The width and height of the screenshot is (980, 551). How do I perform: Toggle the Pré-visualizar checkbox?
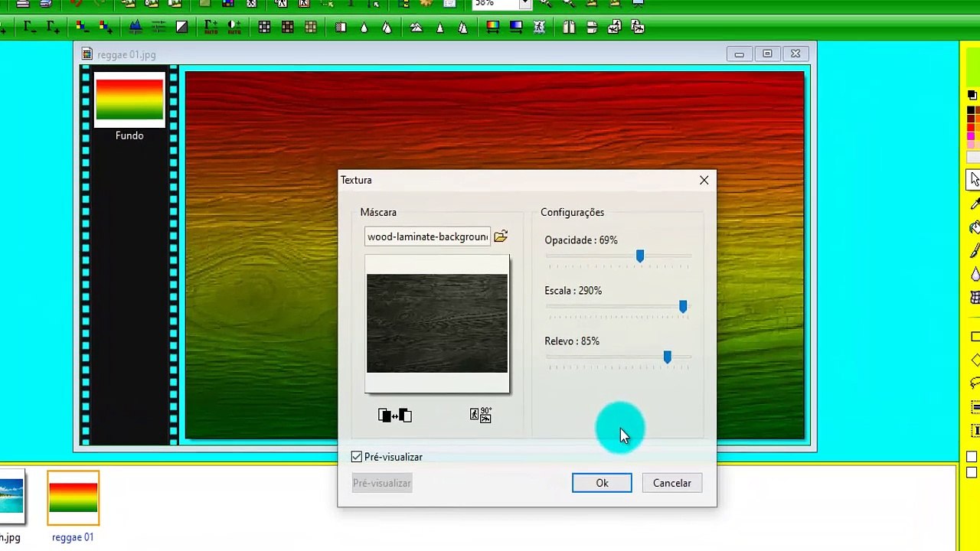pos(357,457)
